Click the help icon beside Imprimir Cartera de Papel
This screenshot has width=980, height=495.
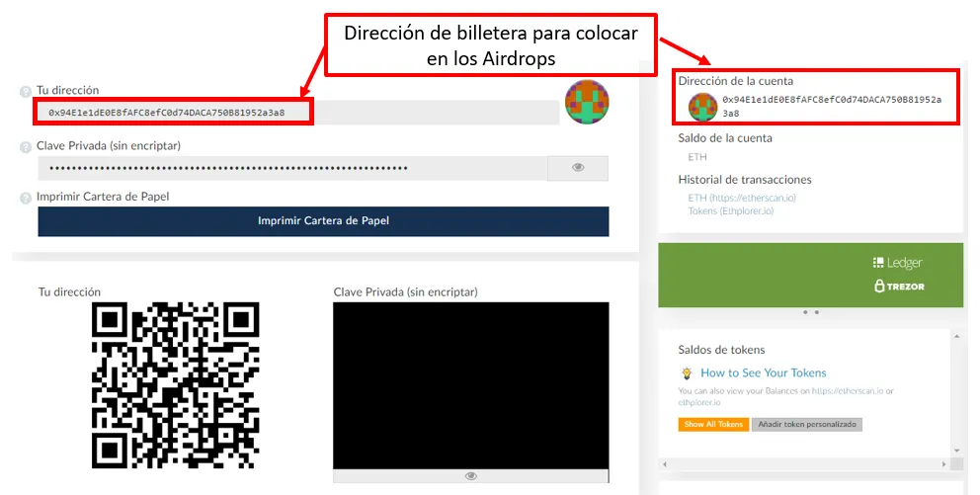tap(26, 199)
